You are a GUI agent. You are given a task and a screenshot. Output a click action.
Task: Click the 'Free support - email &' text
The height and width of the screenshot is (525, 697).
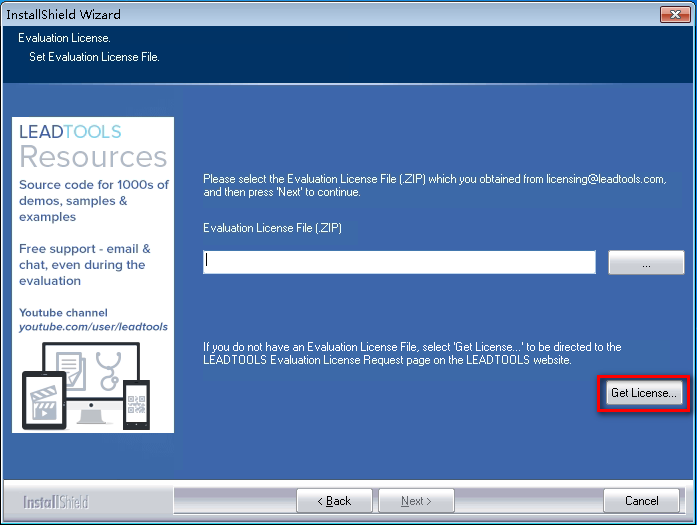[84, 248]
